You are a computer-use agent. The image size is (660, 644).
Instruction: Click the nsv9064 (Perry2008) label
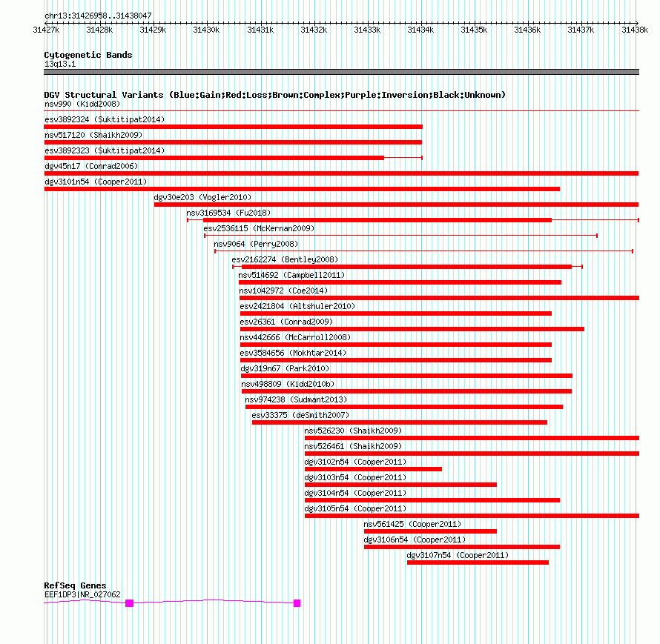tap(256, 244)
